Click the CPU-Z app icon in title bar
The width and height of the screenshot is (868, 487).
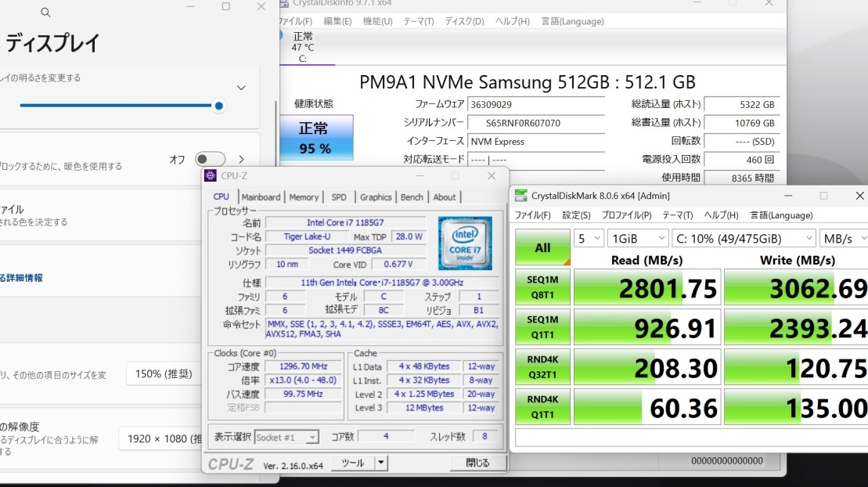pos(211,176)
